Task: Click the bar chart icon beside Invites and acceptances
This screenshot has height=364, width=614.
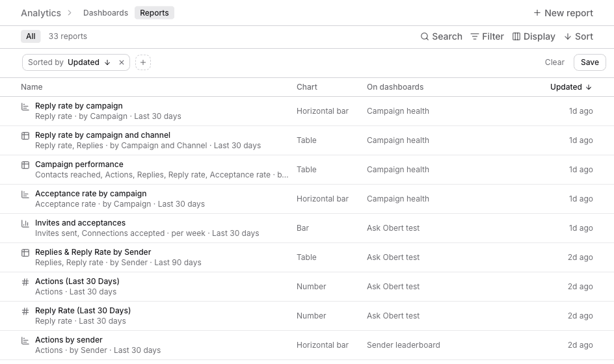Action: (25, 224)
